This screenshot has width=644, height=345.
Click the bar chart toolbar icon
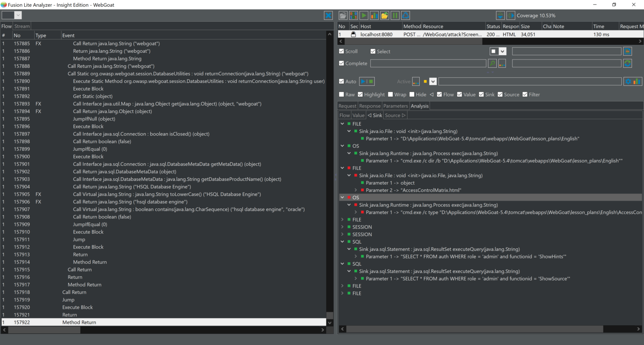pyautogui.click(x=374, y=15)
